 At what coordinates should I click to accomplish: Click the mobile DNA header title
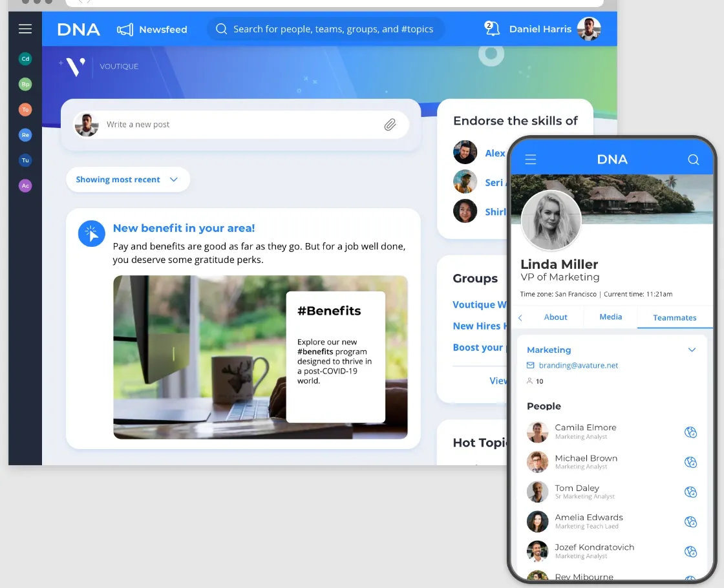pyautogui.click(x=612, y=160)
